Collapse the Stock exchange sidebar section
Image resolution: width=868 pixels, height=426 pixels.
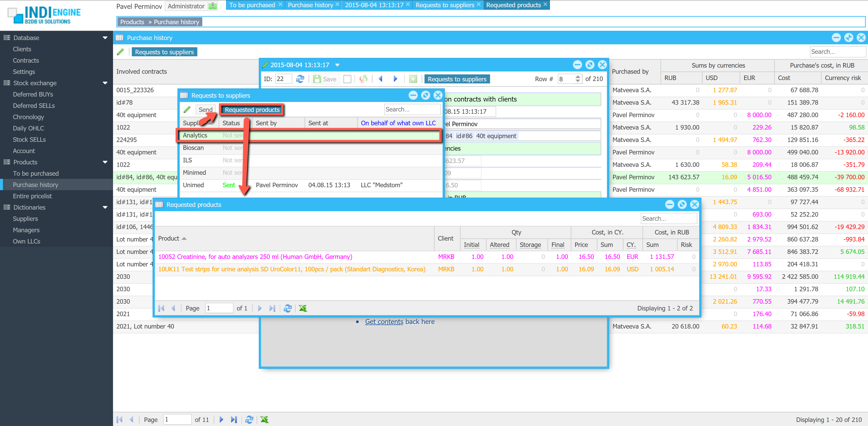[x=105, y=83]
